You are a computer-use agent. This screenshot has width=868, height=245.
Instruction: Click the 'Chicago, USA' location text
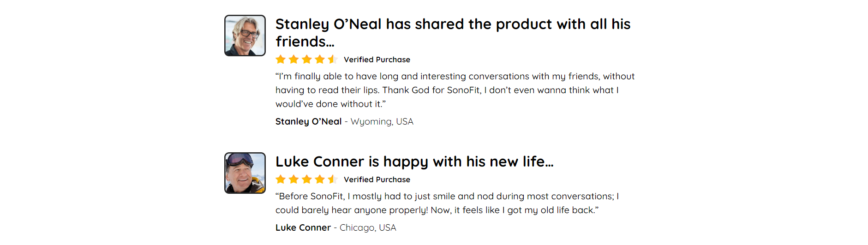click(368, 227)
